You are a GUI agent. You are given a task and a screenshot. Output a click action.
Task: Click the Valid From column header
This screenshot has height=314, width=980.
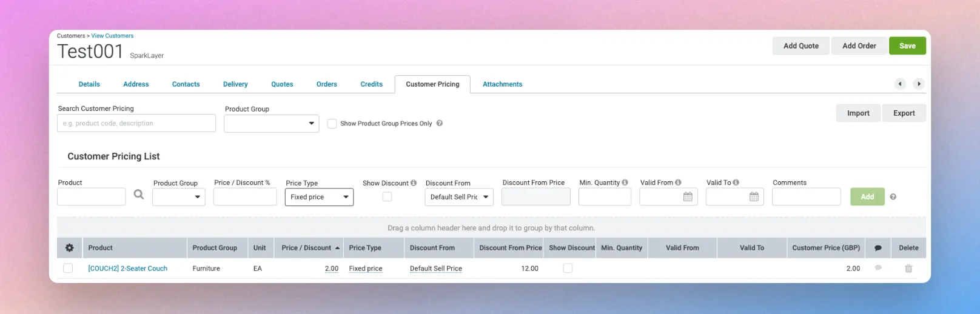point(682,248)
